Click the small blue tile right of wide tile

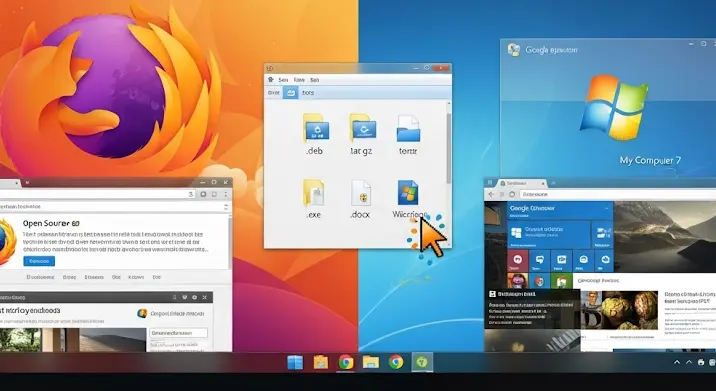pos(602,235)
